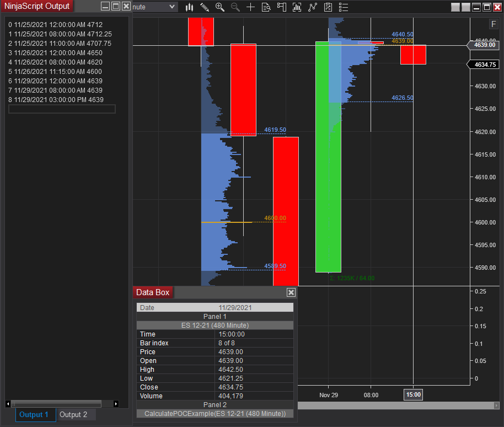
Task: Switch to the Output 2 tab
Action: [x=73, y=414]
